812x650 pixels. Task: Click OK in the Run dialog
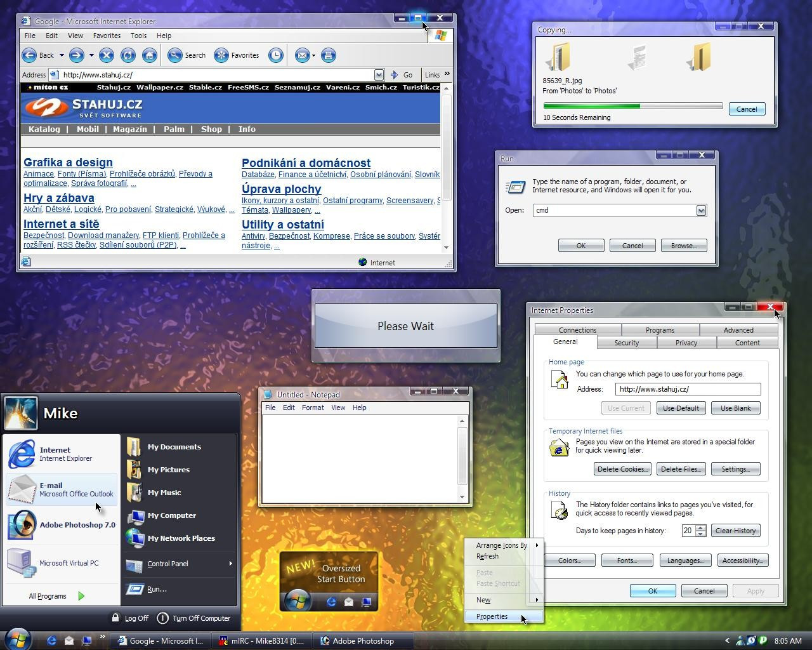(581, 246)
